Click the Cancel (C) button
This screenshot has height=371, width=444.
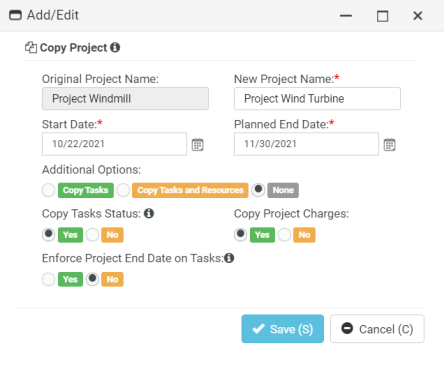tap(377, 329)
